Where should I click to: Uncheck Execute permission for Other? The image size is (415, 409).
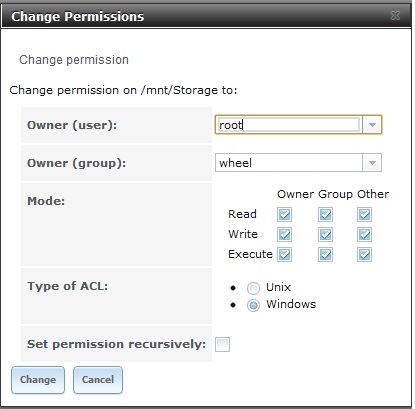coord(364,255)
